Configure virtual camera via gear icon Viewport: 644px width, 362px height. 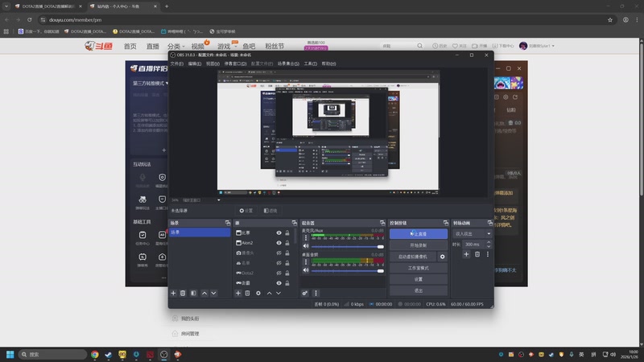pyautogui.click(x=442, y=257)
